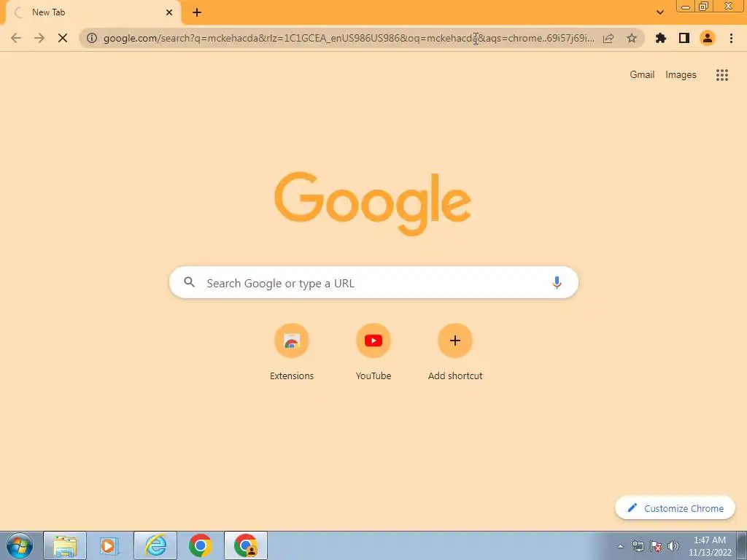Stop loading the page
Image resolution: width=747 pixels, height=560 pixels.
click(x=63, y=38)
